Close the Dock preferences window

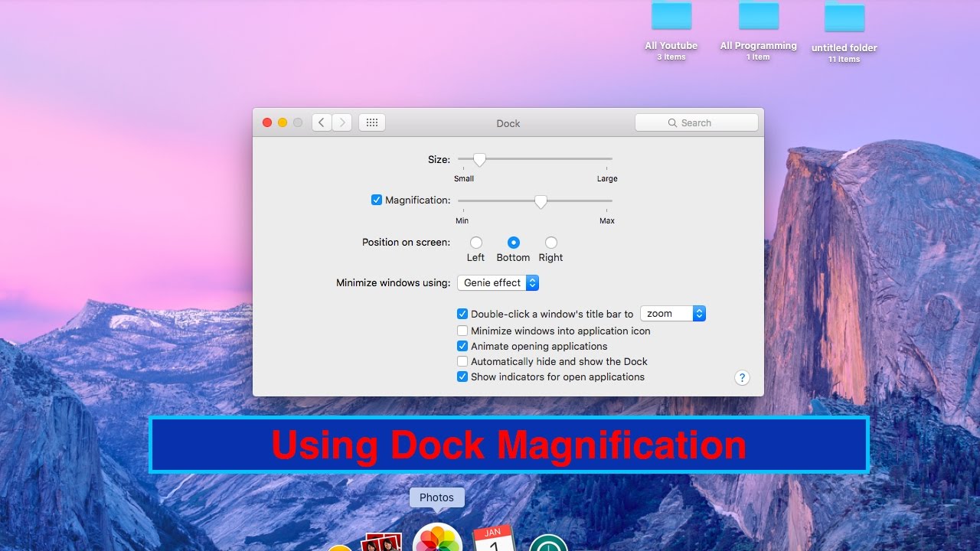267,122
